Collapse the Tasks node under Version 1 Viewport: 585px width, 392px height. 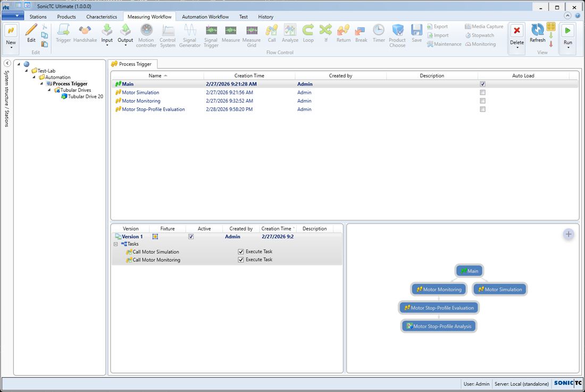coord(115,244)
